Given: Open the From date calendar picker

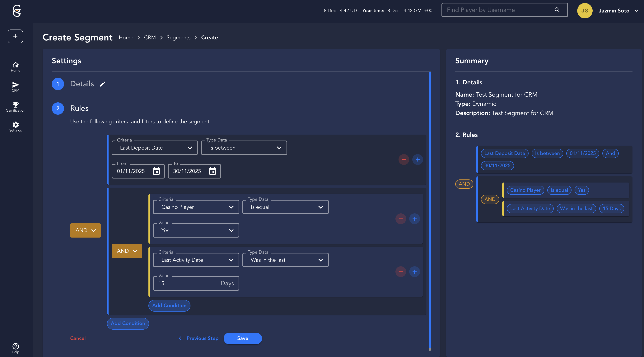Looking at the screenshot, I should [156, 171].
